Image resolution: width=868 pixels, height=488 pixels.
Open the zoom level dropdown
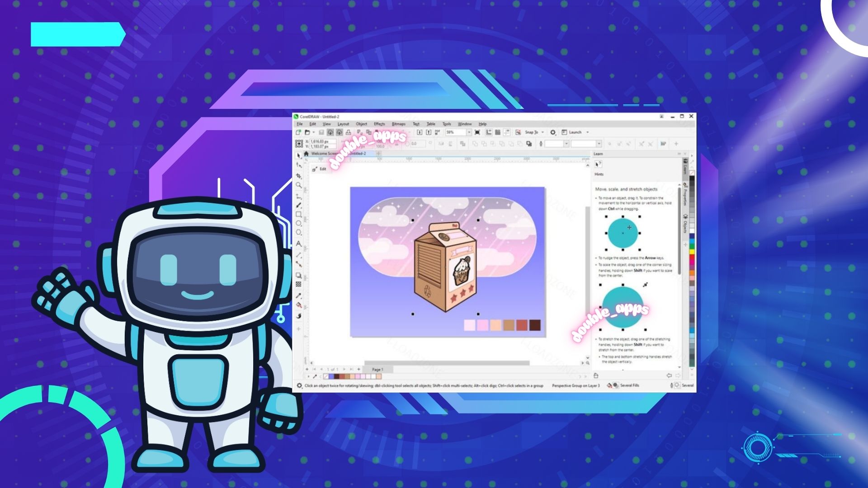click(x=469, y=132)
